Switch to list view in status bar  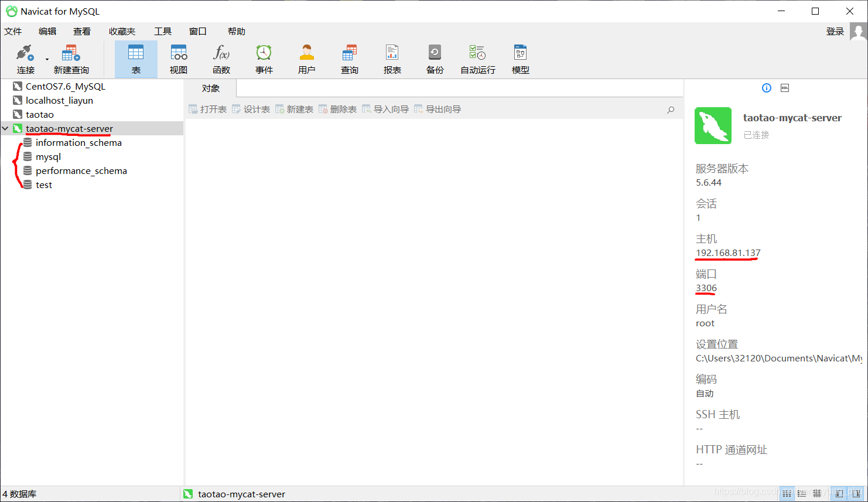pos(802,494)
